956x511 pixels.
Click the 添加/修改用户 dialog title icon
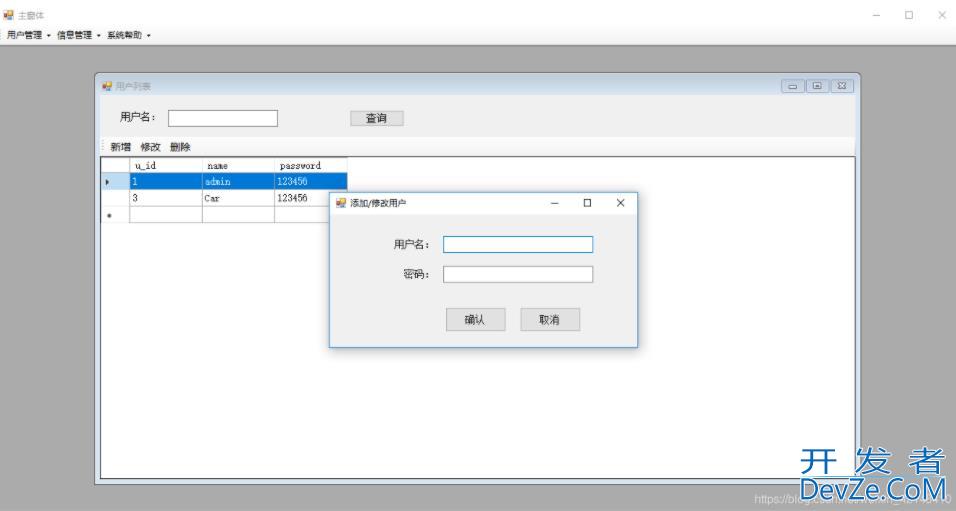341,203
